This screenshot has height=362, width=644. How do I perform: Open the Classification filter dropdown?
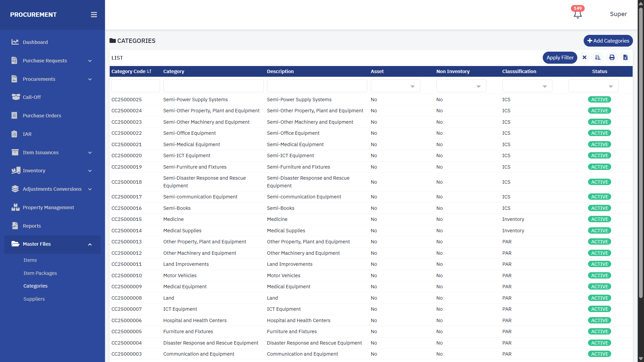coord(527,86)
